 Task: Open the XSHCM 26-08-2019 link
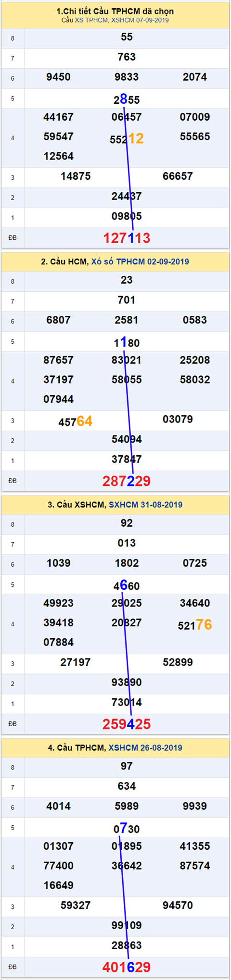pos(145,747)
